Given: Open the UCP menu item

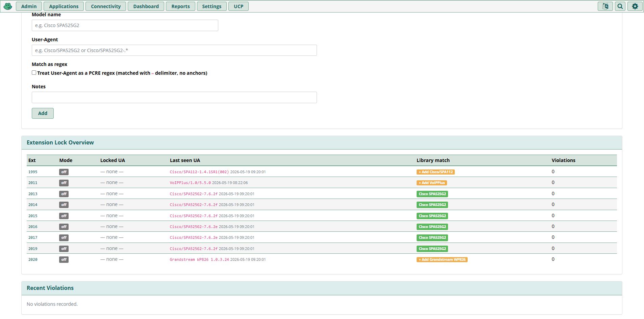Looking at the screenshot, I should pos(239,6).
